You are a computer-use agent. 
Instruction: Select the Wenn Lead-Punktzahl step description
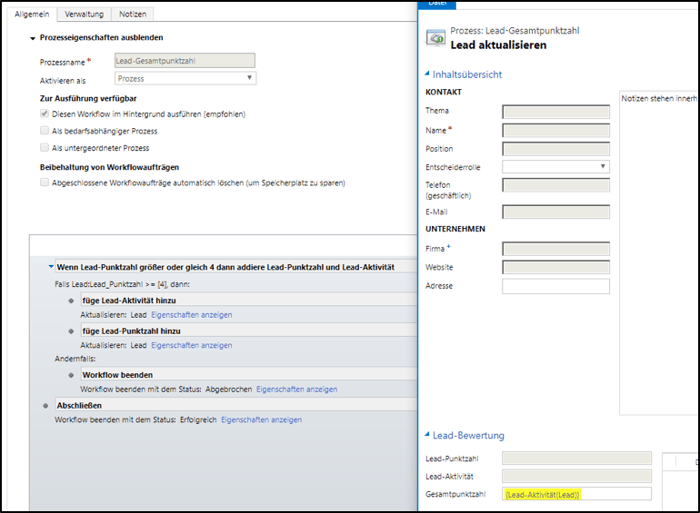click(x=236, y=267)
